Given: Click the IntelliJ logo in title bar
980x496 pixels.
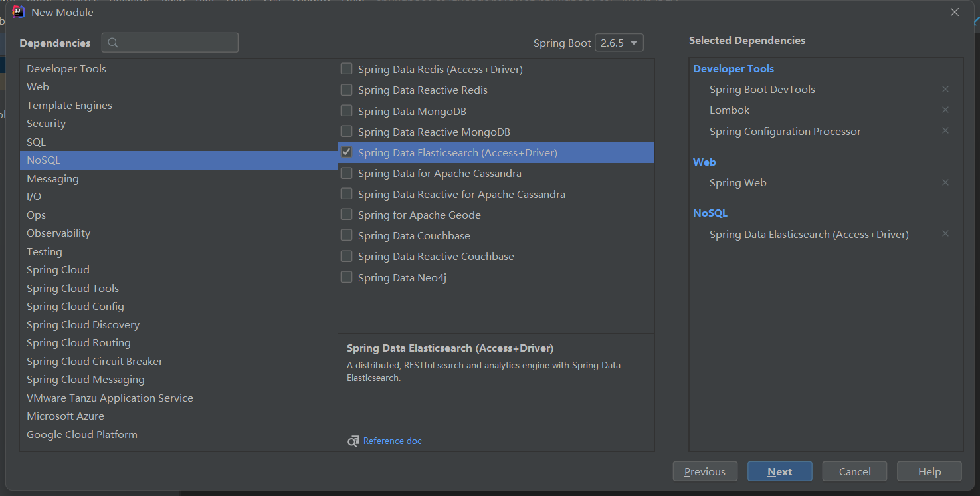Looking at the screenshot, I should pos(19,12).
